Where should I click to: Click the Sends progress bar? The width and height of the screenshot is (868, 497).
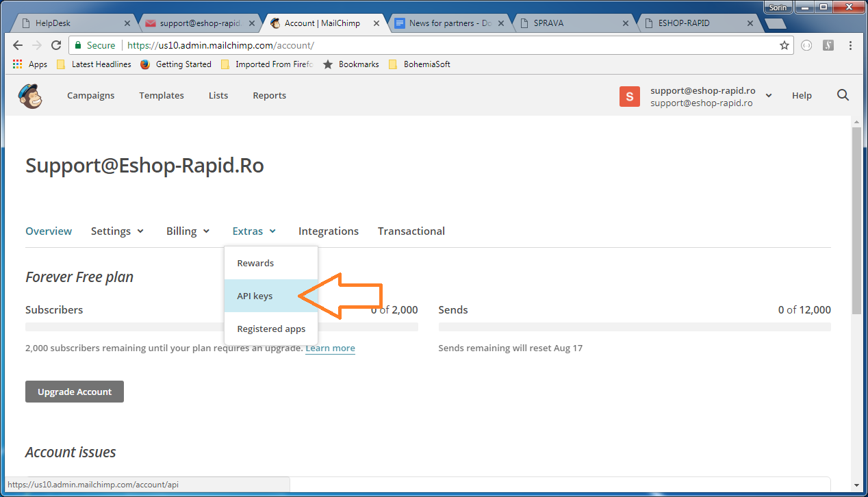pos(635,327)
